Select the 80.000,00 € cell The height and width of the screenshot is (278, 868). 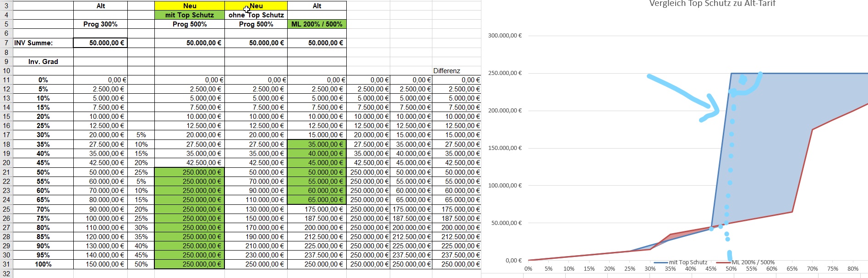click(100, 200)
